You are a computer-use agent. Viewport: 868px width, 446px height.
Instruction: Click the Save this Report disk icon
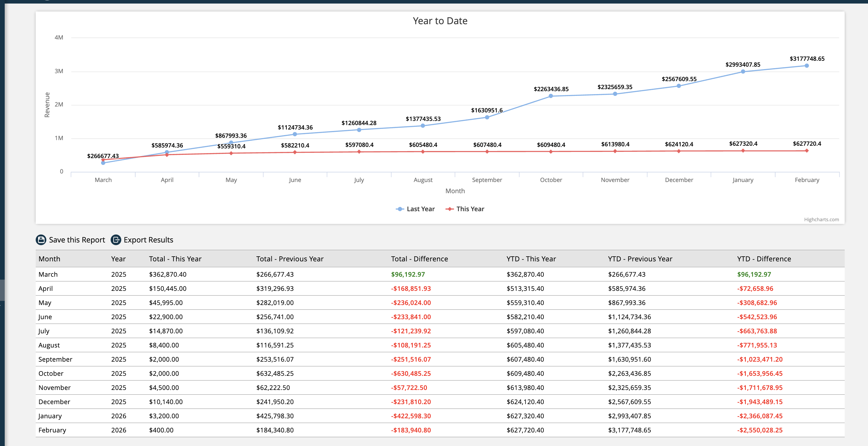[41, 240]
